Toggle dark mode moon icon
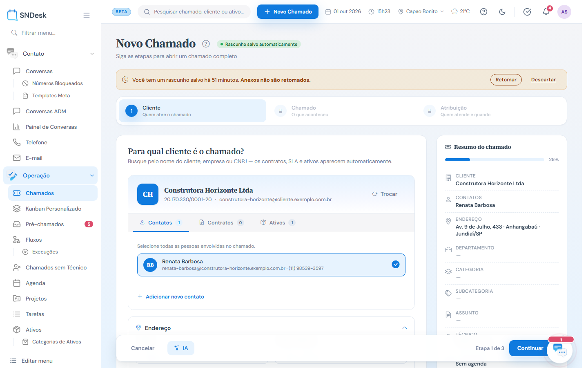The height and width of the screenshot is (368, 588). point(502,12)
